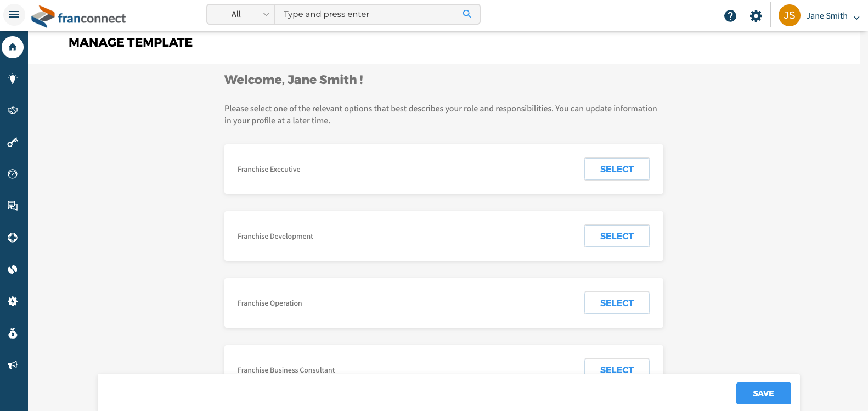The image size is (868, 411).
Task: Click the FranConnect logo
Action: pos(78,16)
